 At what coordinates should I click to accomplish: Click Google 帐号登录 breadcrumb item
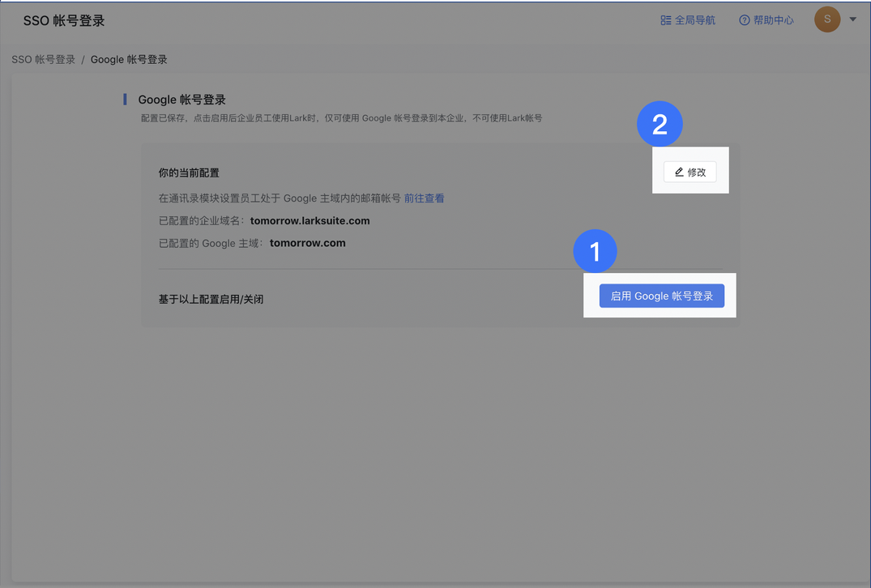click(129, 59)
